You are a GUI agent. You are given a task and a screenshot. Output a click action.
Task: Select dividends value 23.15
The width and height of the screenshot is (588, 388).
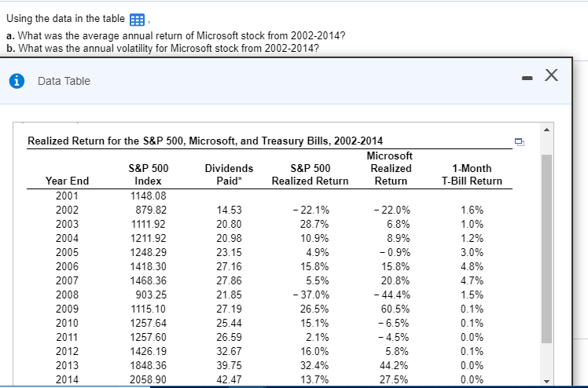pos(229,252)
